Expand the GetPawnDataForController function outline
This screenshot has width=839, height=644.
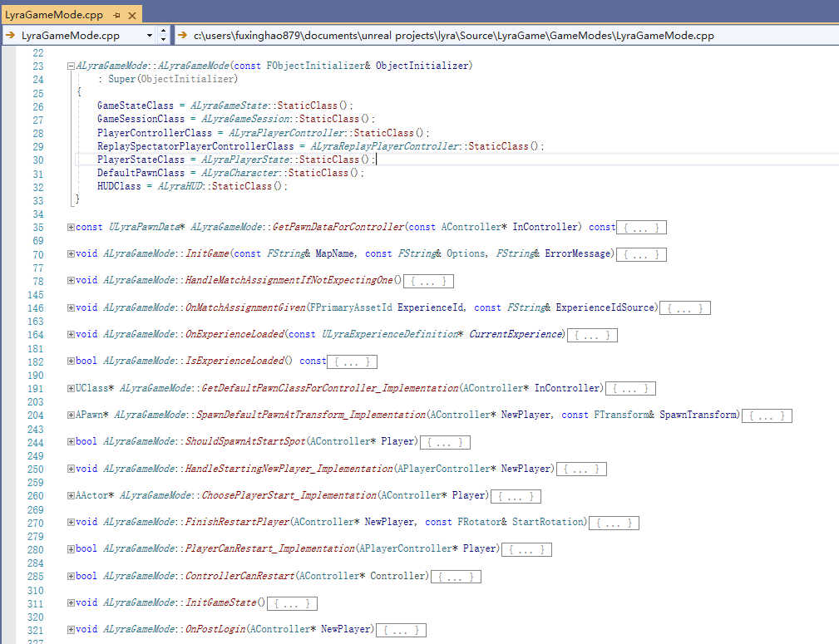[71, 228]
